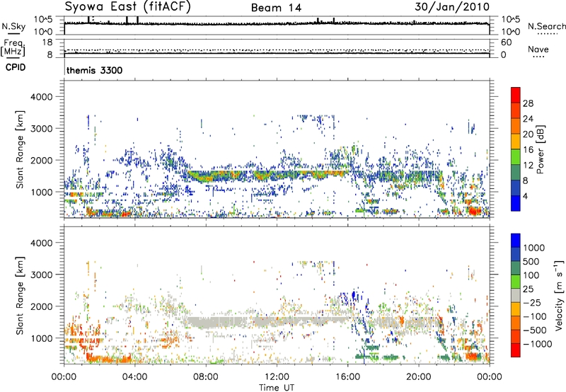Click the red top segment of Power colorbar
The height and width of the screenshot is (392, 566).
516,96
